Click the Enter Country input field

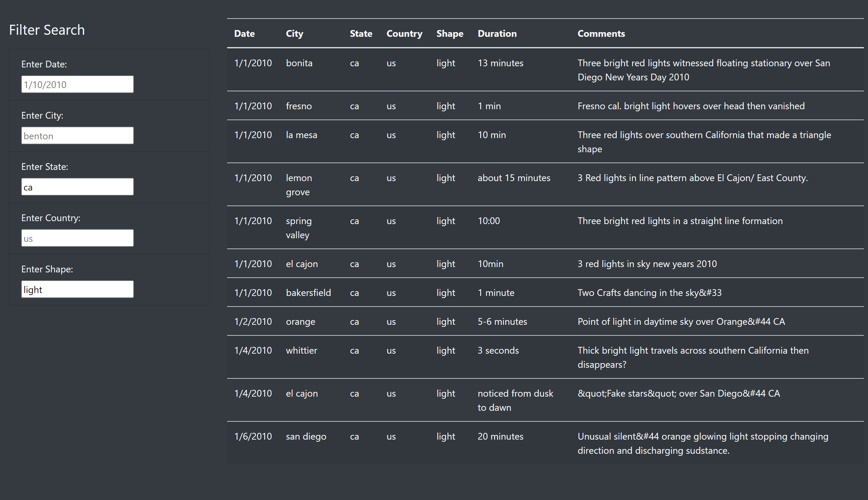pyautogui.click(x=77, y=238)
